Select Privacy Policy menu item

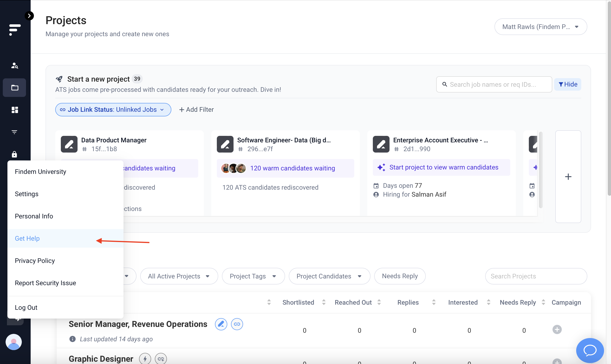coord(65,261)
